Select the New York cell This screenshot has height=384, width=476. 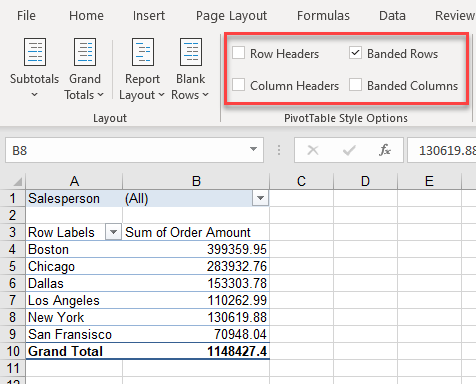click(74, 317)
